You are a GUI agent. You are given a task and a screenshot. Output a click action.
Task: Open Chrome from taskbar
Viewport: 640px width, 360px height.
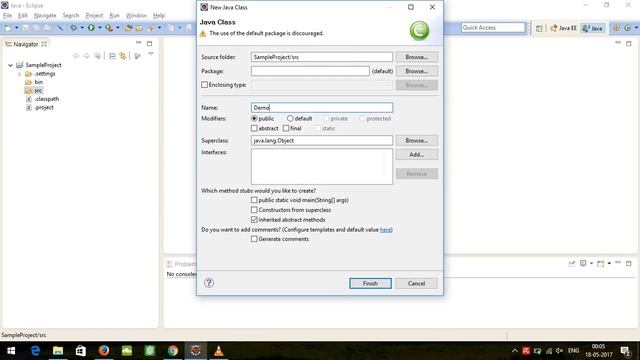tap(173, 351)
